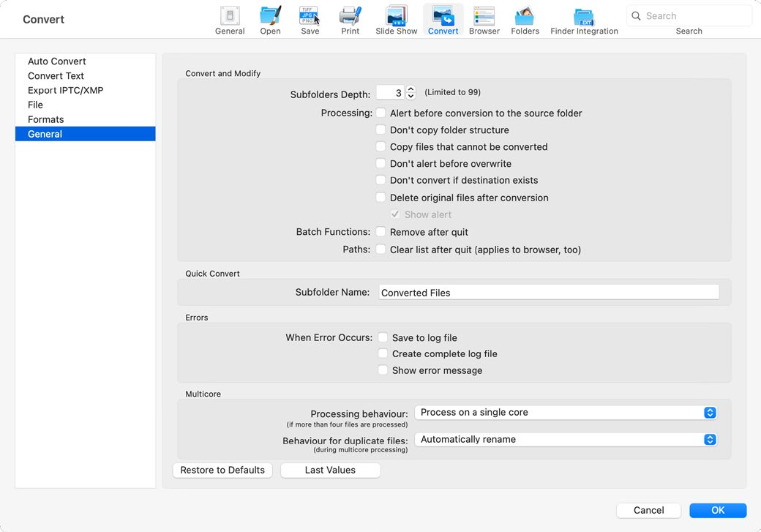Viewport: 761px width, 532px height.
Task: Enable Don't copy folder structure
Action: tap(381, 130)
